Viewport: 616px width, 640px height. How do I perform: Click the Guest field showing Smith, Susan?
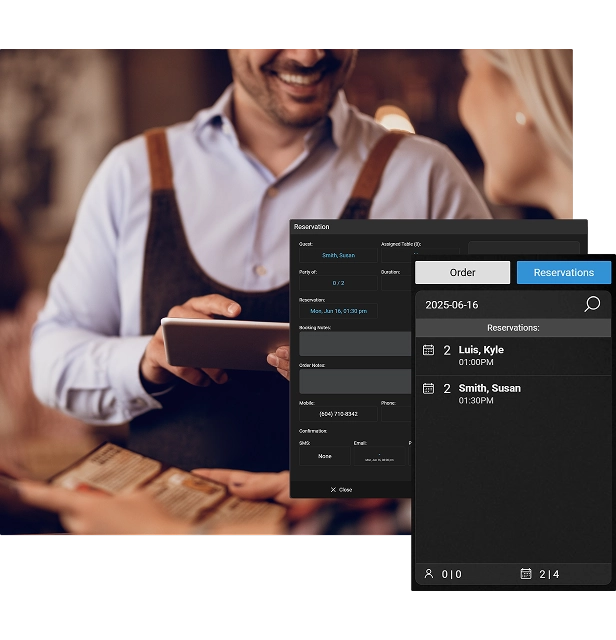pos(338,256)
